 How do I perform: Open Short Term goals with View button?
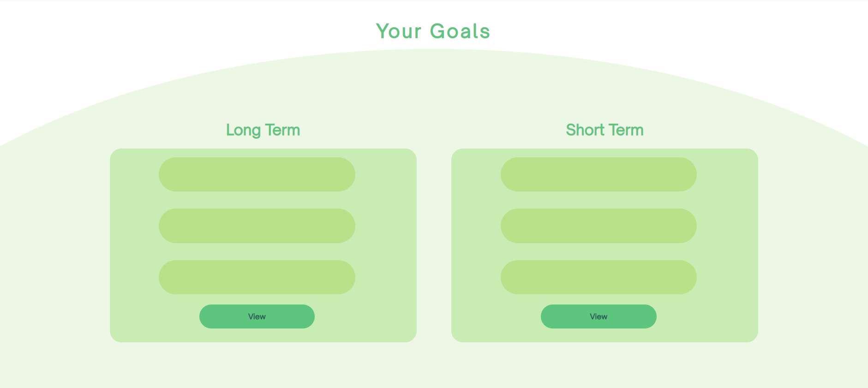coord(599,316)
